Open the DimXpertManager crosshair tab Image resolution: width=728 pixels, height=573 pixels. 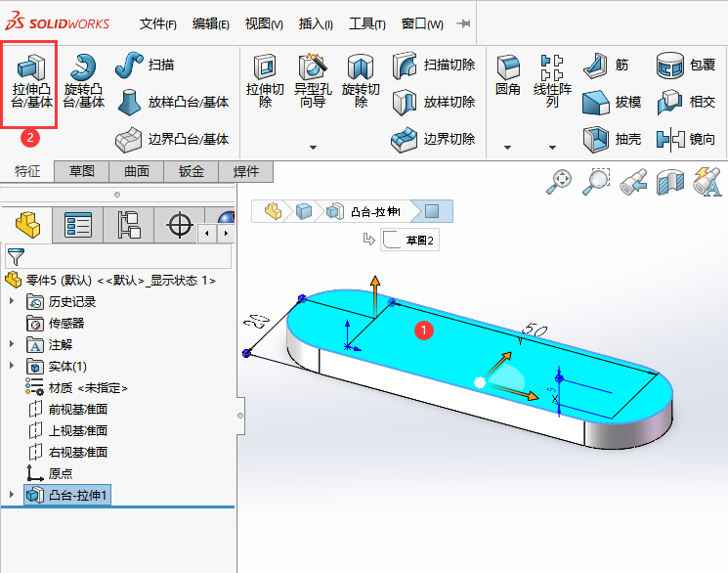pyautogui.click(x=180, y=225)
